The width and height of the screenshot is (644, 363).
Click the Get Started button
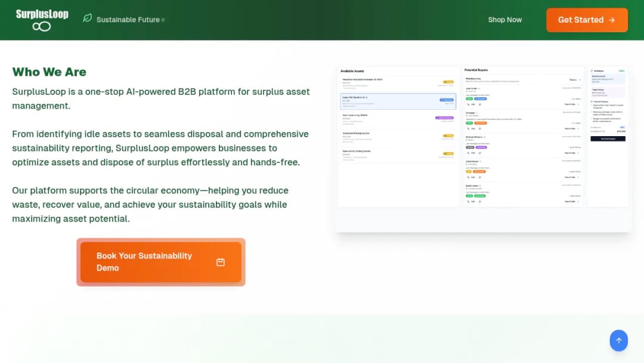point(587,20)
